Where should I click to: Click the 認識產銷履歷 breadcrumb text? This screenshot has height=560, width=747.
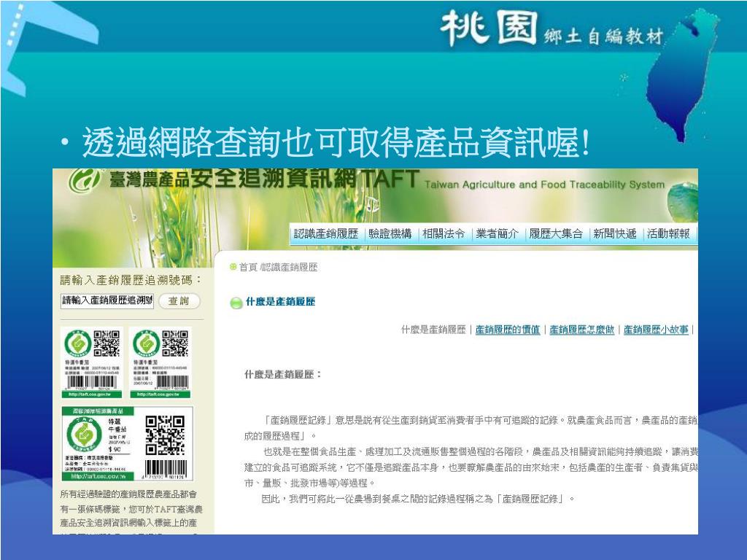(290, 267)
